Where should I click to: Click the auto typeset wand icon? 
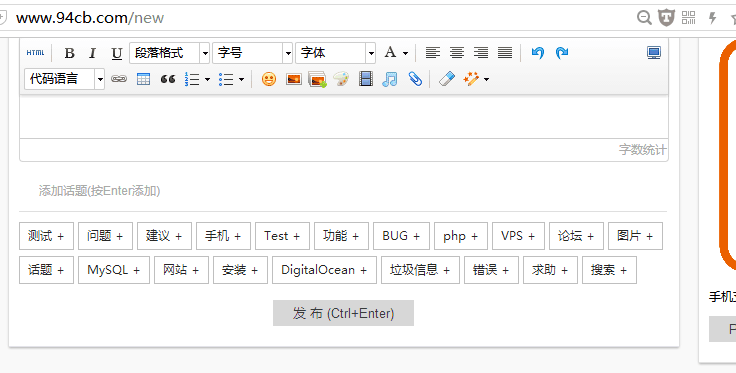[471, 79]
